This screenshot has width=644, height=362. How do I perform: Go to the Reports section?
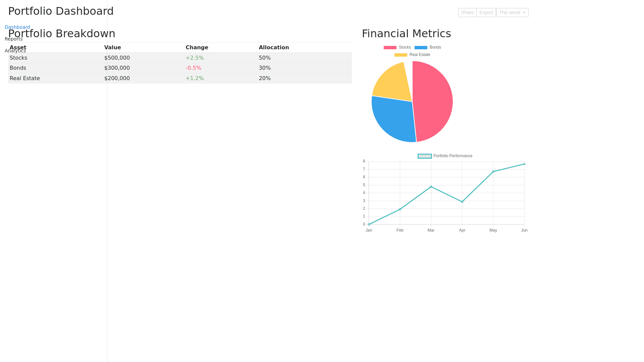click(14, 39)
